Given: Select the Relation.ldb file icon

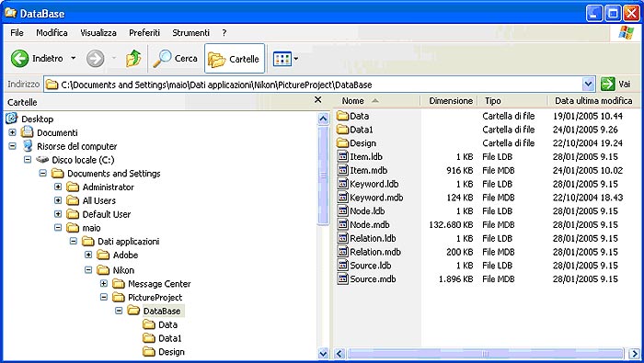Looking at the screenshot, I should [x=342, y=238].
